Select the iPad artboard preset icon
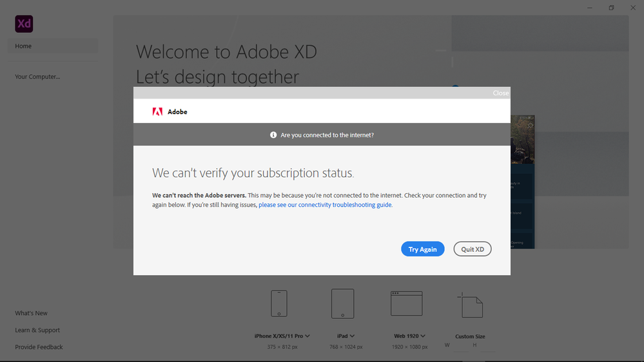 (x=342, y=303)
